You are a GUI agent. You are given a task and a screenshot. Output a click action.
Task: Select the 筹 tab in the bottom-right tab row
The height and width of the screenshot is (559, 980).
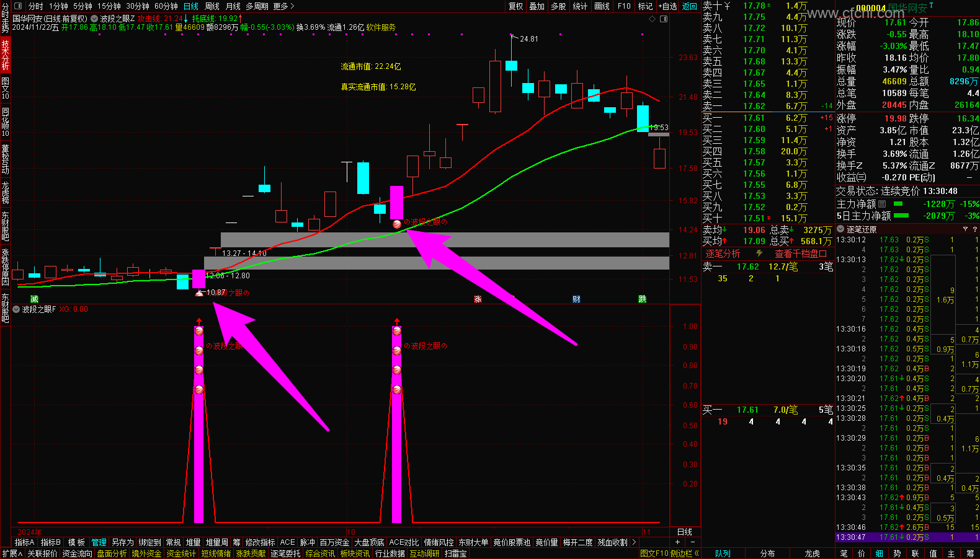pyautogui.click(x=971, y=553)
